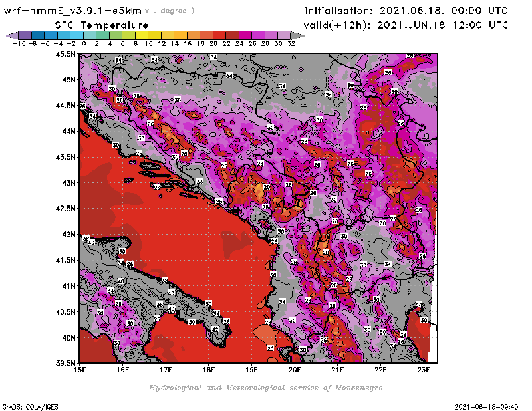This screenshot has height=411, width=532.
Task: Click the left arrow end of the legend
Action: pyautogui.click(x=12, y=35)
